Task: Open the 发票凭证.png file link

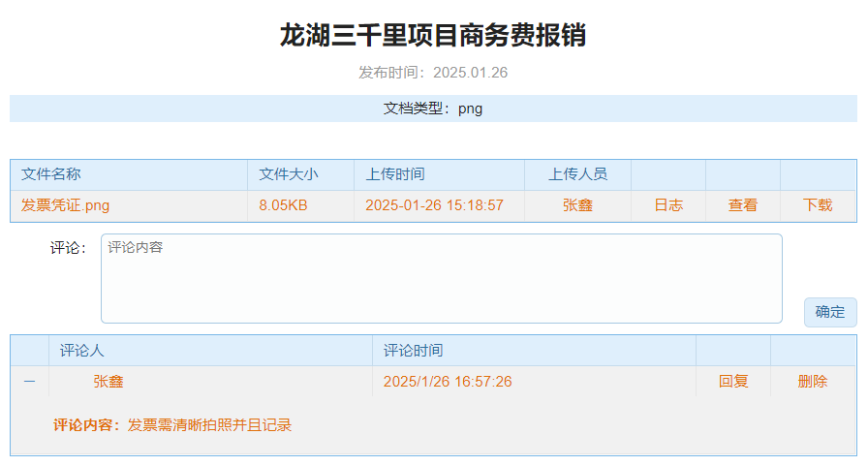Action: [66, 205]
